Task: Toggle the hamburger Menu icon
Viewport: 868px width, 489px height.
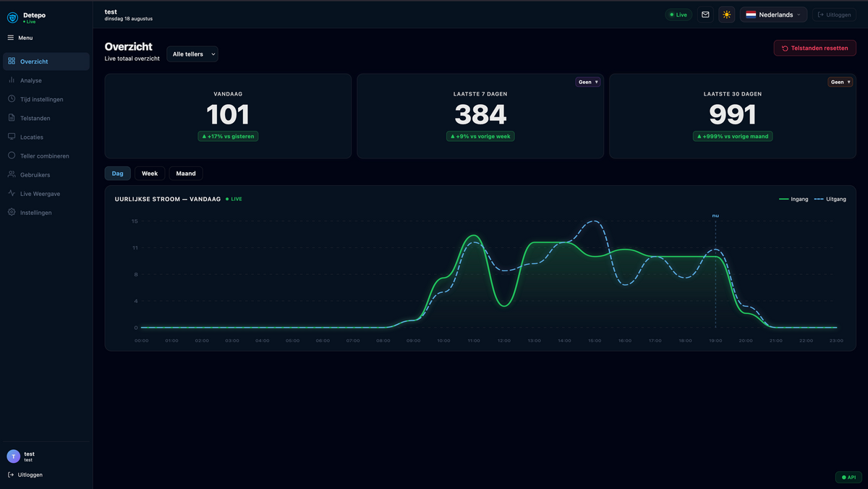Action: click(10, 38)
